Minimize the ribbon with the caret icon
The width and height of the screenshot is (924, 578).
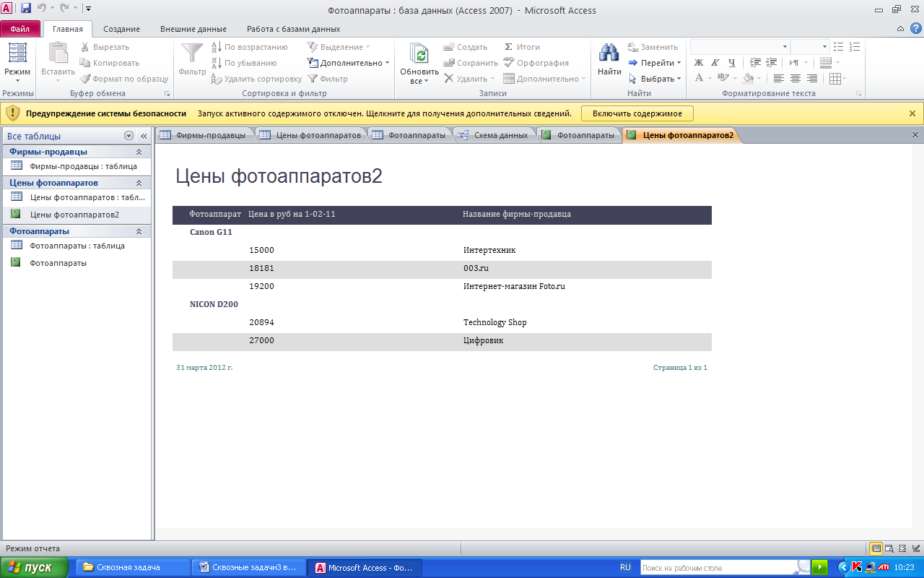tap(901, 29)
